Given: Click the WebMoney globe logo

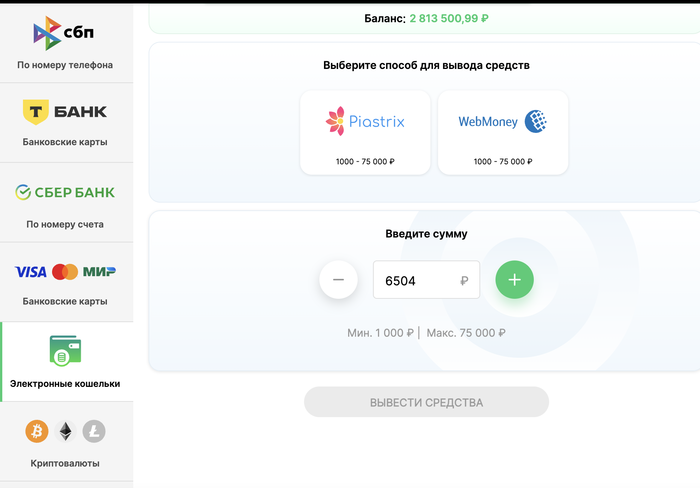Looking at the screenshot, I should (536, 121).
